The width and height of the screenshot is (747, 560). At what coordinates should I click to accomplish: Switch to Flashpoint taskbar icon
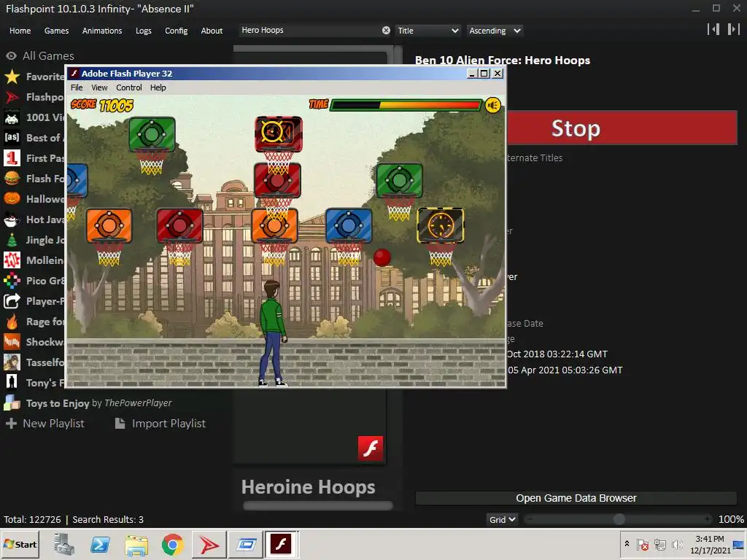tap(209, 544)
